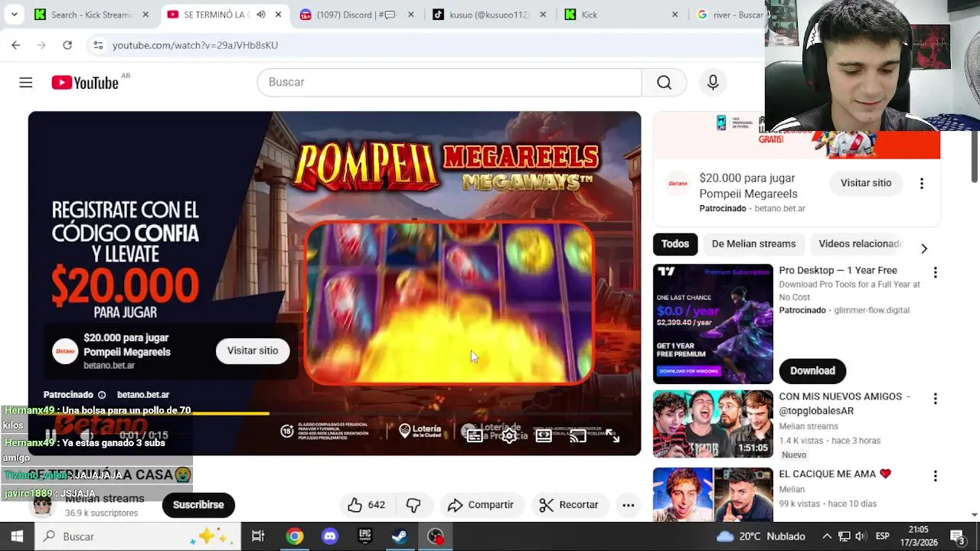Open the Pro Desktop ad thumbnail
Image resolution: width=980 pixels, height=551 pixels.
713,324
